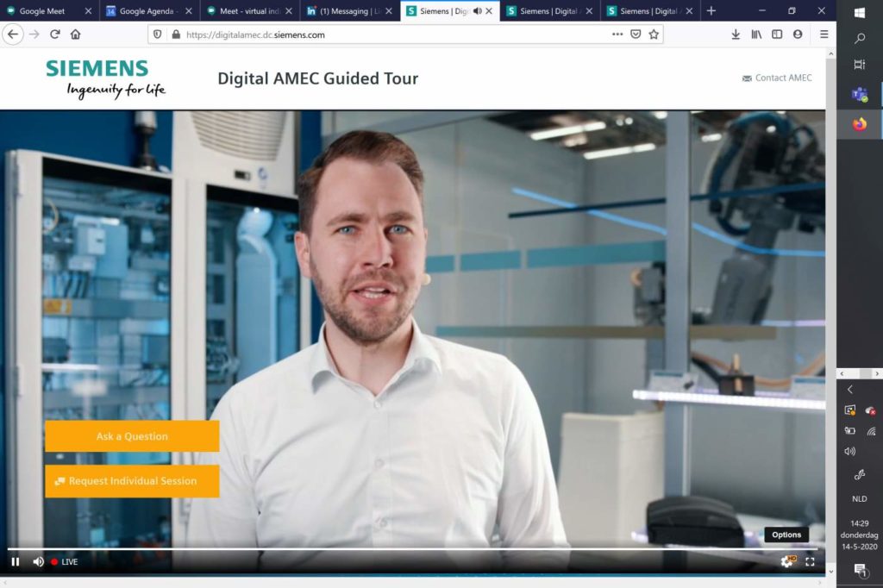883x588 pixels.
Task: Open video Options gear menu
Action: (x=786, y=561)
